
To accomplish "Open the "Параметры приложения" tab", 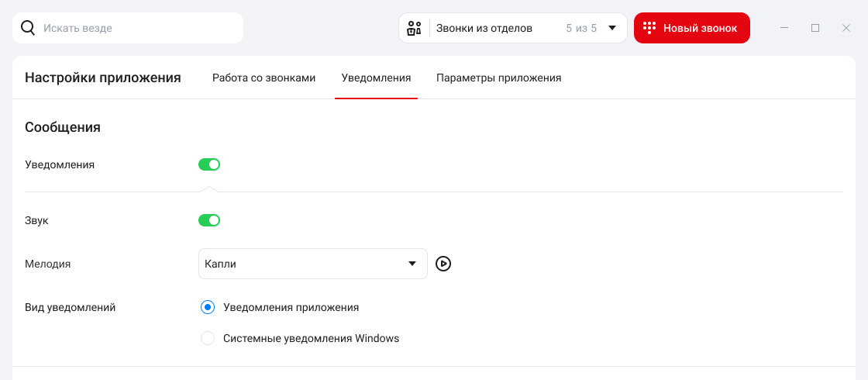I will click(499, 78).
